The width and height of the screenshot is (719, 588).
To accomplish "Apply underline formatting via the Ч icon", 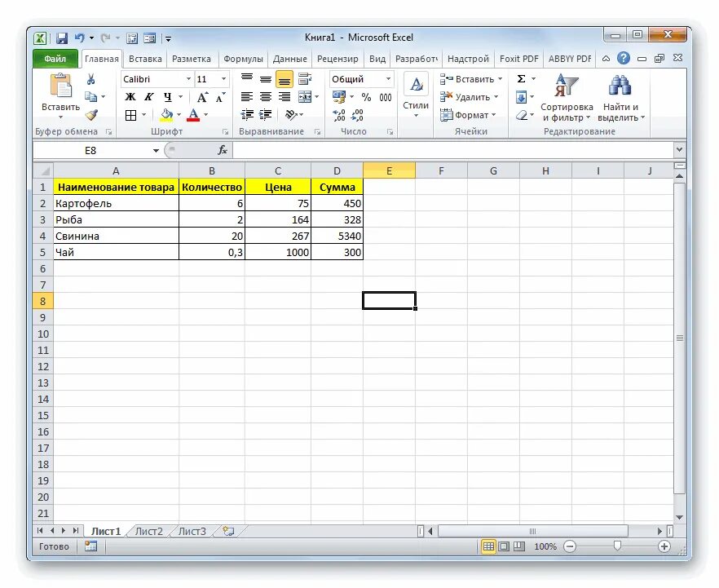I will click(x=168, y=97).
